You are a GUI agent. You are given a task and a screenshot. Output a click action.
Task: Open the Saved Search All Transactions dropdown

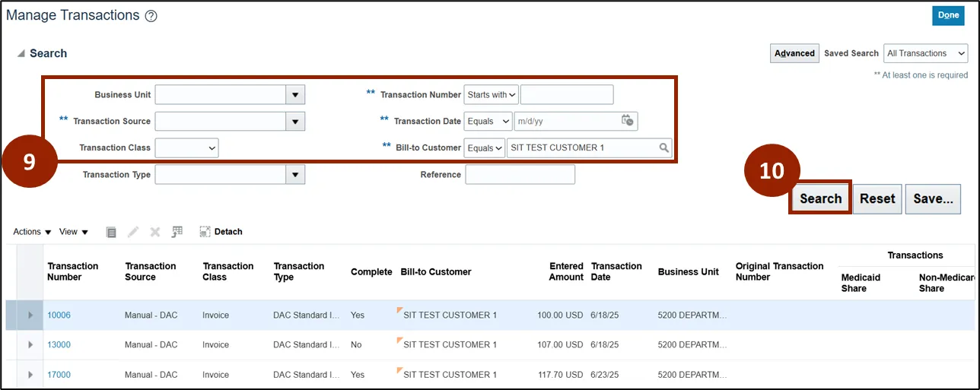click(x=925, y=53)
